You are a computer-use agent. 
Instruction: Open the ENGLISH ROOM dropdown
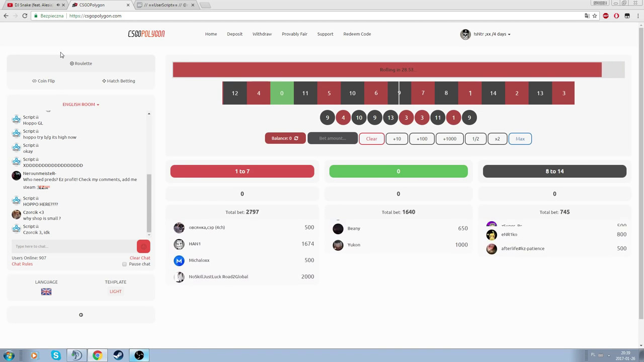(81, 104)
